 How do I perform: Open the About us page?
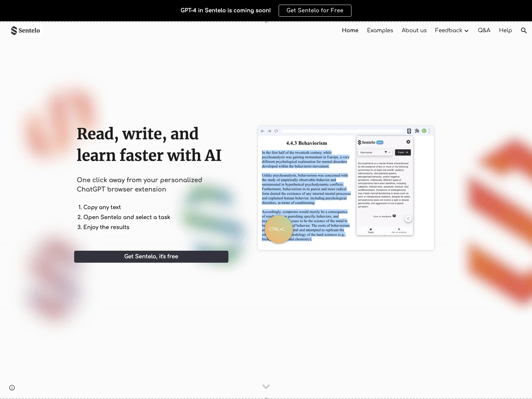point(414,30)
